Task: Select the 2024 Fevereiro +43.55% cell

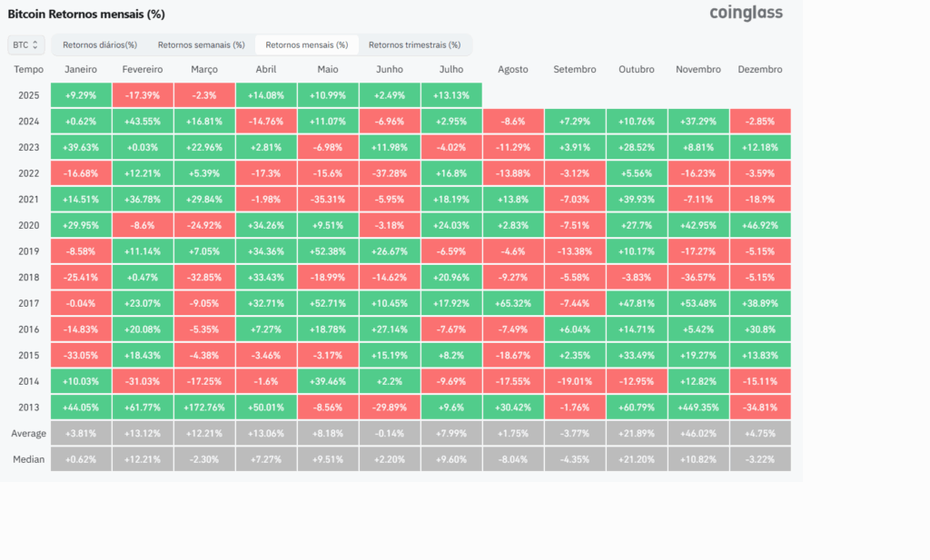Action: pyautogui.click(x=143, y=122)
